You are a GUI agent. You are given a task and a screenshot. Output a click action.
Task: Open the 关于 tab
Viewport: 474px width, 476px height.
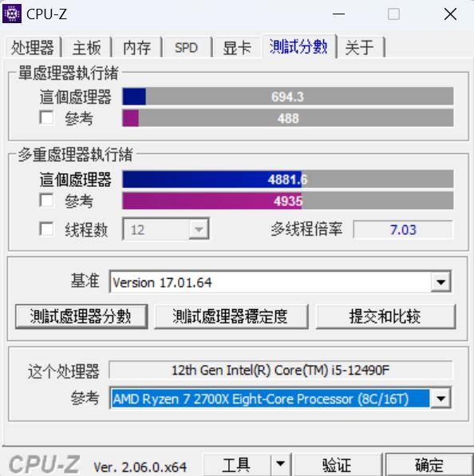click(x=360, y=47)
